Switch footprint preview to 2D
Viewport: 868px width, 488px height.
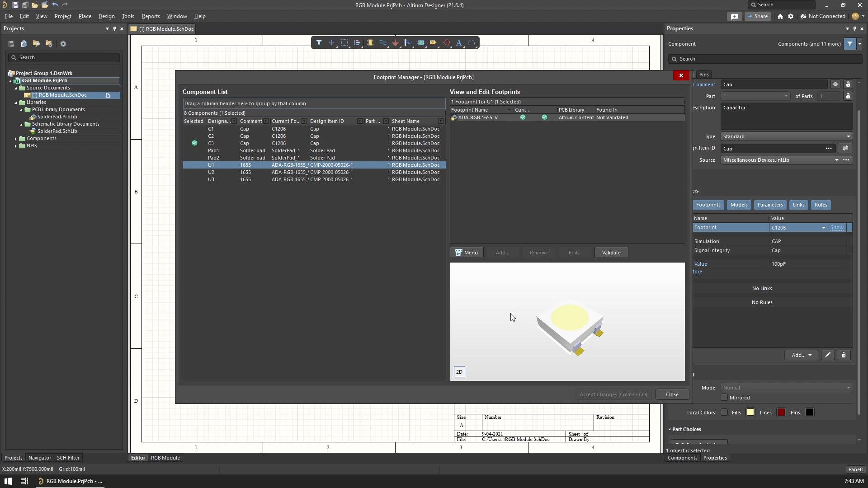click(459, 372)
